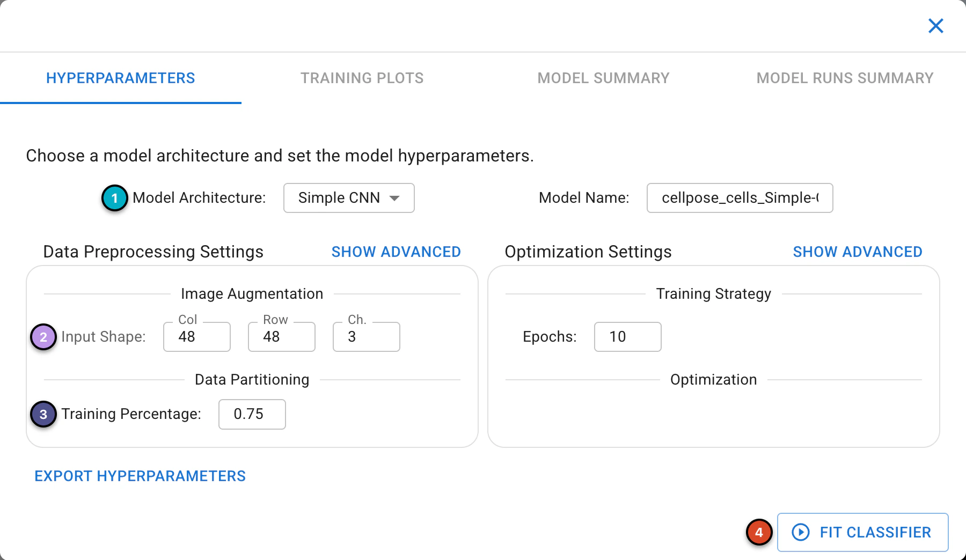Click the Data Partitioning section heading
Screen dimensions: 966x560
[x=252, y=380]
